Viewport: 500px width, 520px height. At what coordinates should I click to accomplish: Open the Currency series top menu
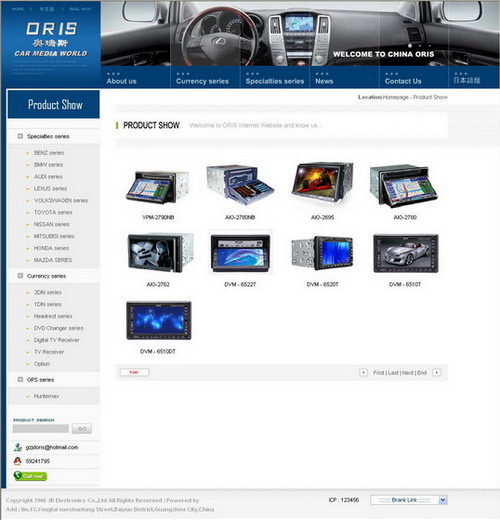click(202, 81)
